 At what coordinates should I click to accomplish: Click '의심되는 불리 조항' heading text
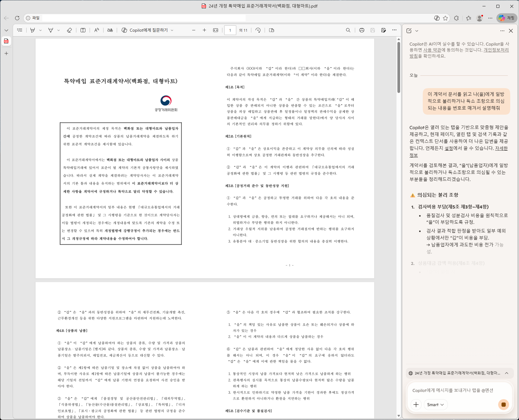point(438,195)
